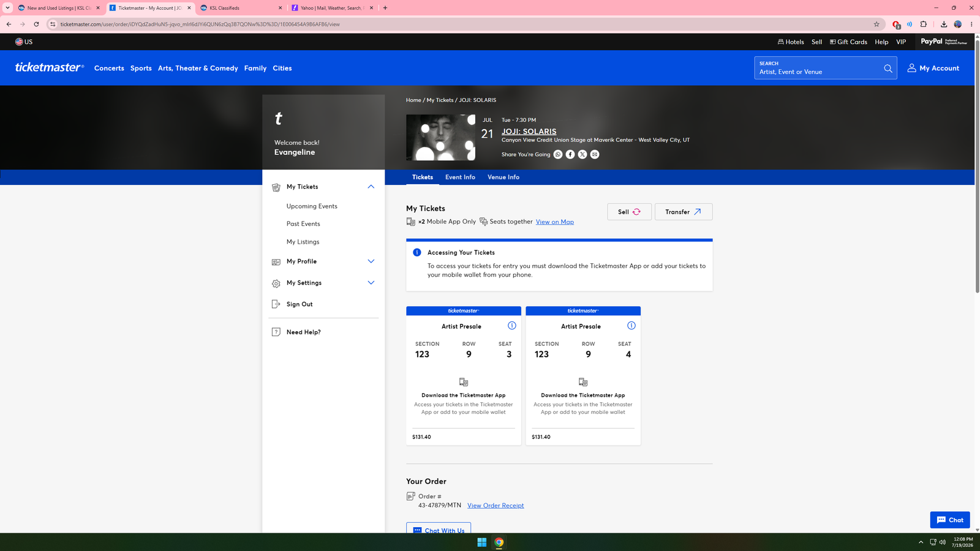The width and height of the screenshot is (980, 551).
Task: Open info icon for seat 4 ticket
Action: click(x=631, y=326)
